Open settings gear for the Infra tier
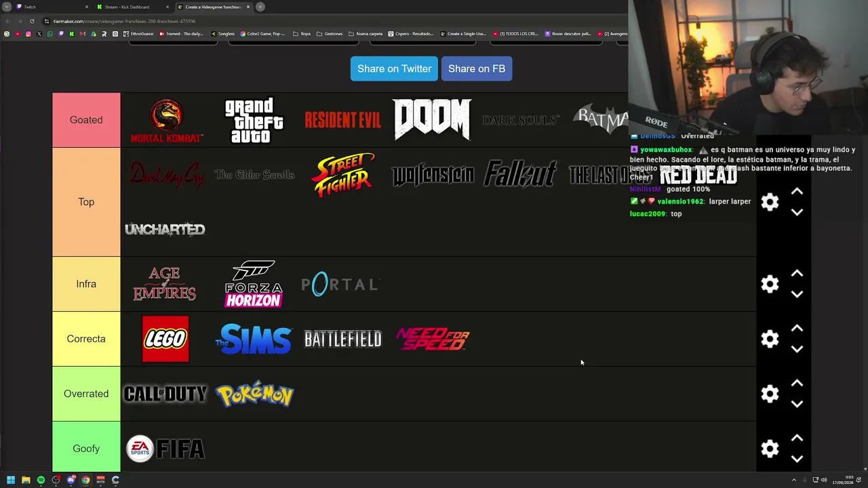This screenshot has width=868, height=488. (x=770, y=284)
